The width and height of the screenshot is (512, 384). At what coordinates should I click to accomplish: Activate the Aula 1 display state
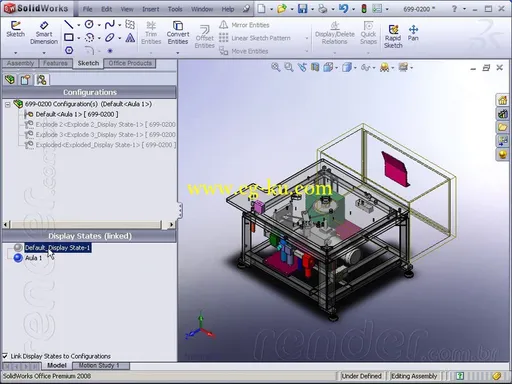[x=33, y=258]
